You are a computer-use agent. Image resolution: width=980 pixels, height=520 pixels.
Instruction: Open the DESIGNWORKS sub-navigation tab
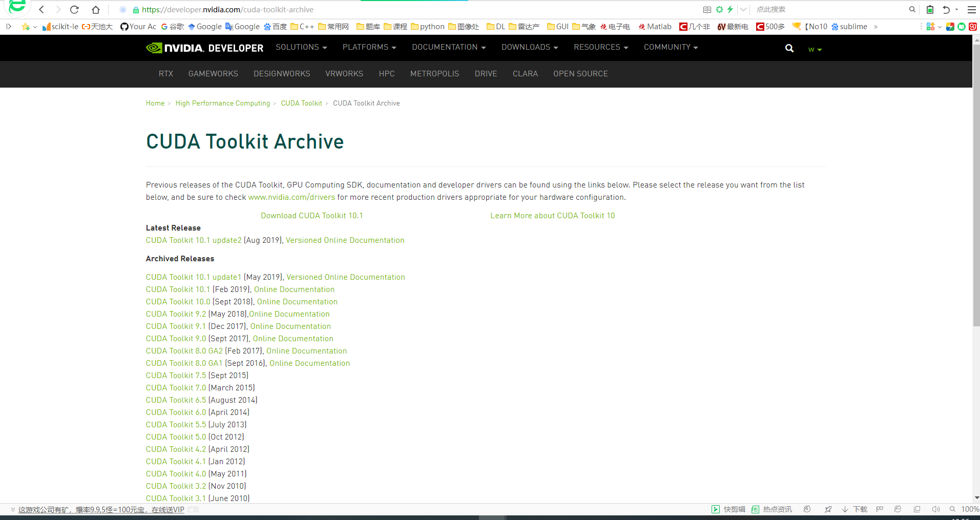pyautogui.click(x=282, y=74)
